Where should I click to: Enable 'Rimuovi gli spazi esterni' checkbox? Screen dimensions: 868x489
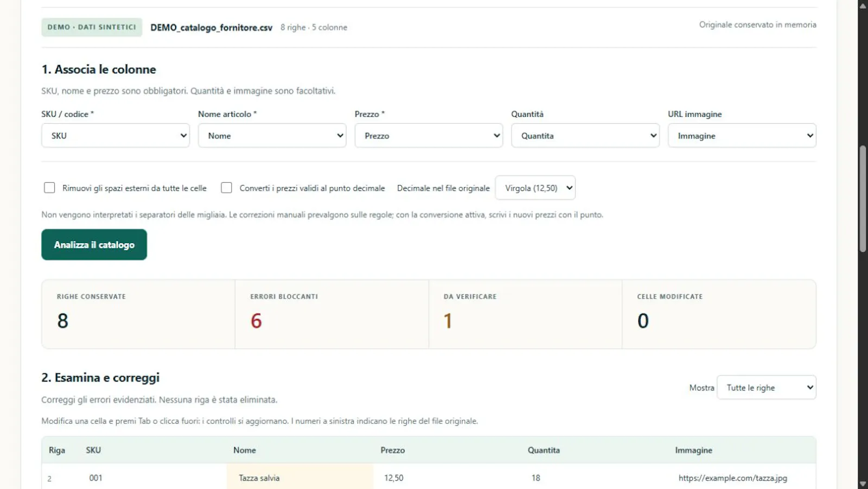[49, 188]
